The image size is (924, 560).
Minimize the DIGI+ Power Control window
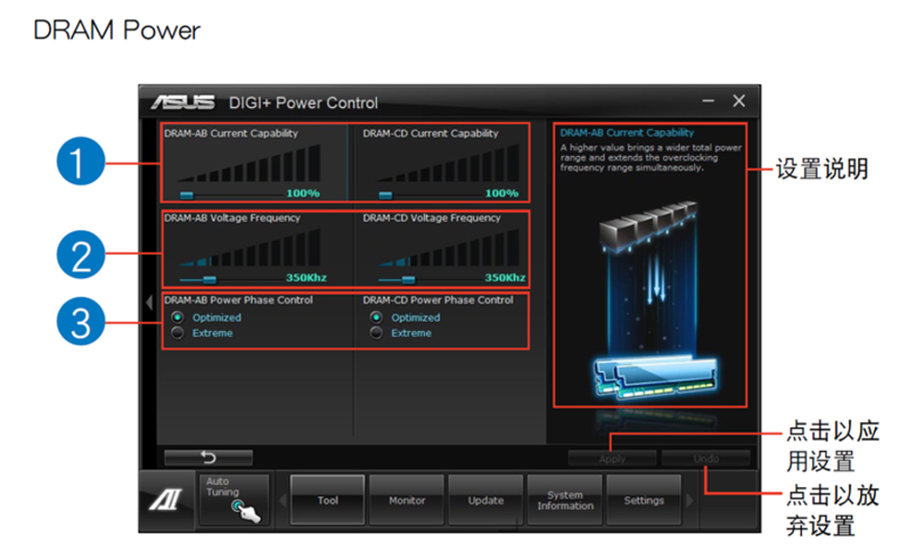[x=709, y=102]
